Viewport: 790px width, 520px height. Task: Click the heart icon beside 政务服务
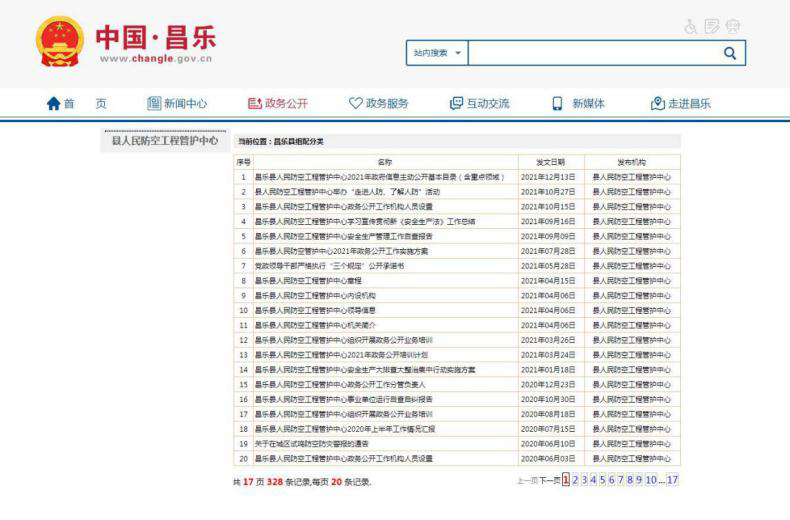pos(355,104)
